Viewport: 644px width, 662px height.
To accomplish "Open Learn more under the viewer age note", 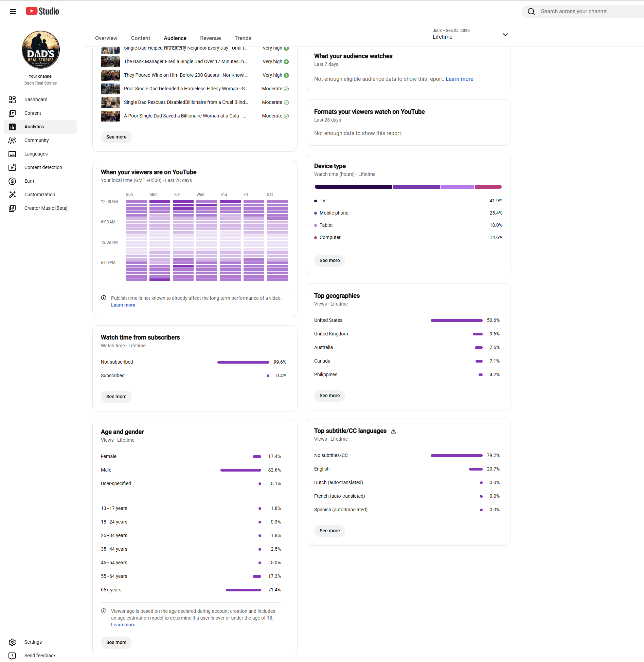I will coord(123,625).
